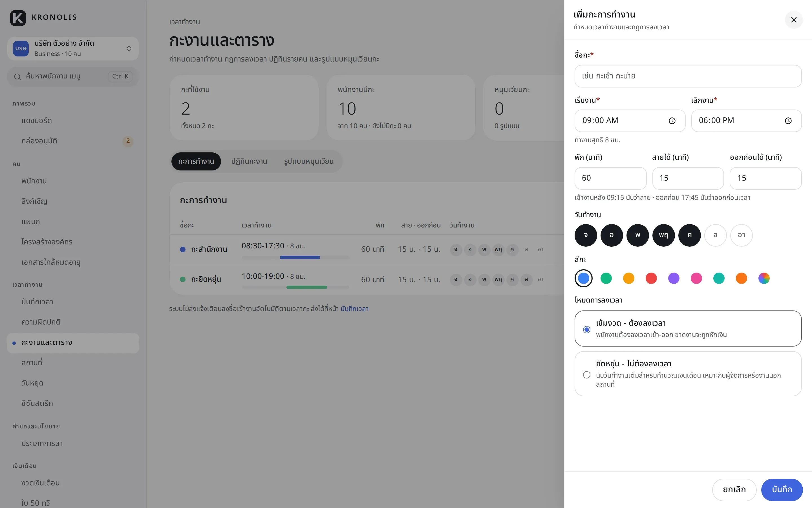Viewport: 812px width, 508px height.
Task: Enable Saturday (ส) working day
Action: point(715,235)
